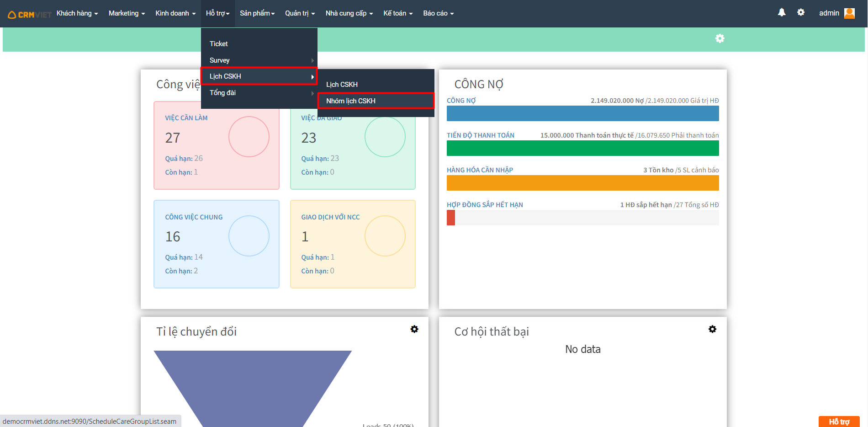Click the blue CÔNG NỢ progress bar
This screenshot has width=868, height=427.
click(x=582, y=113)
